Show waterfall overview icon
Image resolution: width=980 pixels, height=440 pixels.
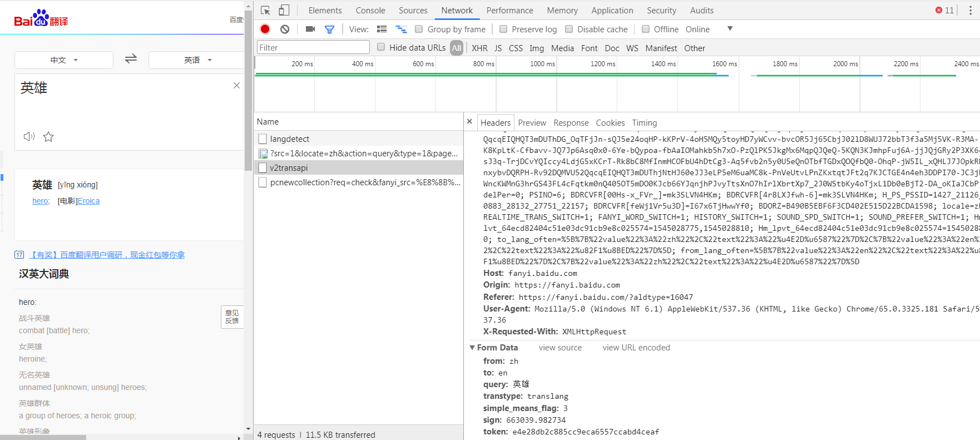401,29
